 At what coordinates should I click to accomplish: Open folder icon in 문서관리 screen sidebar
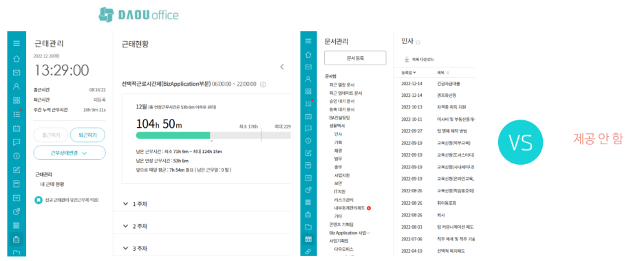[x=308, y=227]
